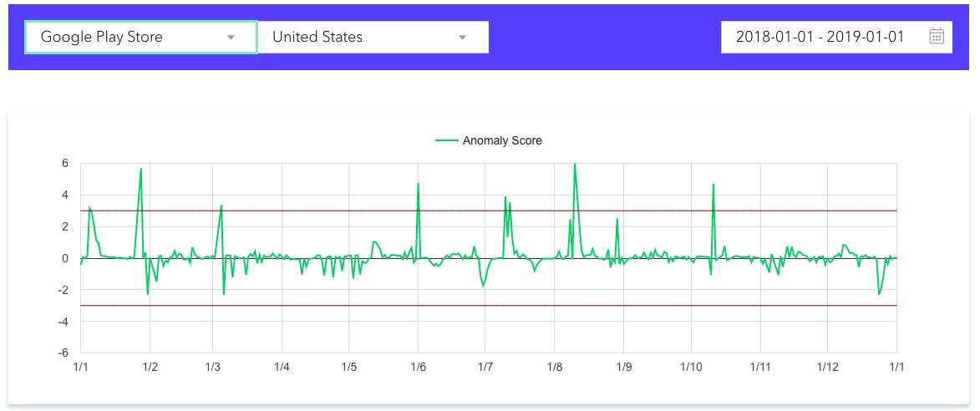The height and width of the screenshot is (411, 980).
Task: Click the green legend line swatch
Action: click(447, 140)
